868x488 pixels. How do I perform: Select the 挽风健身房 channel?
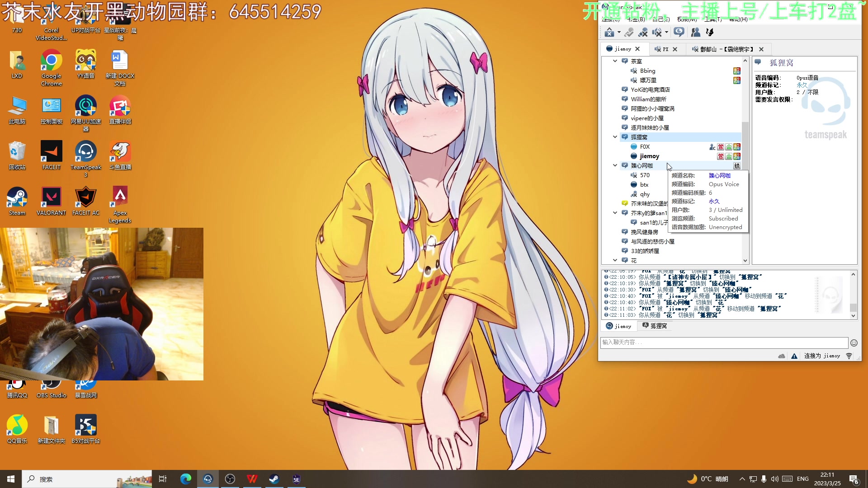point(644,232)
